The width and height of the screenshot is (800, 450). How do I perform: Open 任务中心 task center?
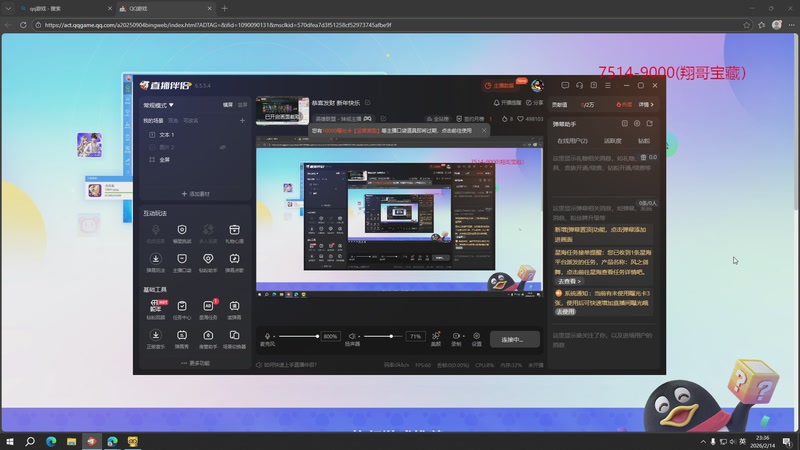[182, 310]
